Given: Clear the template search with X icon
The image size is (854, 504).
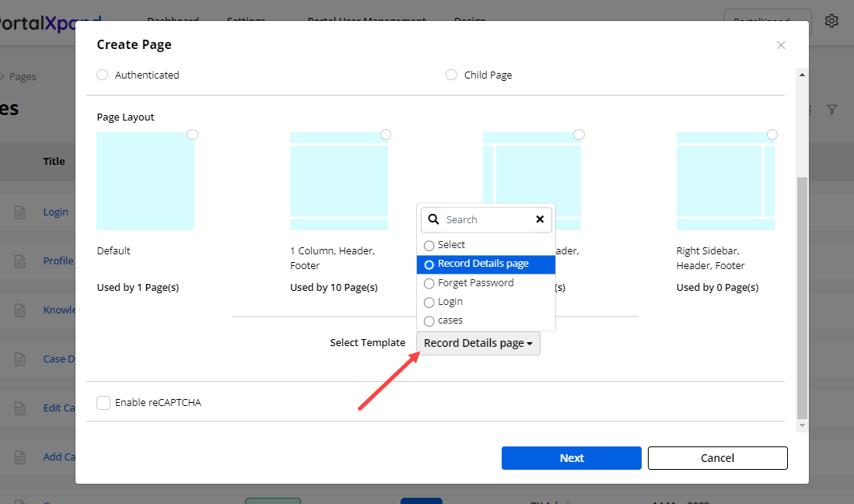Looking at the screenshot, I should point(540,219).
